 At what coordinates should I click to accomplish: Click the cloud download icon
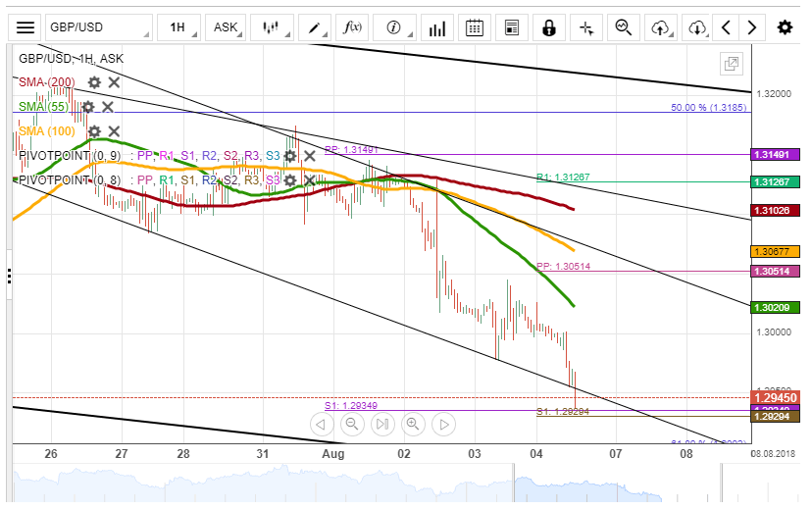pyautogui.click(x=697, y=27)
